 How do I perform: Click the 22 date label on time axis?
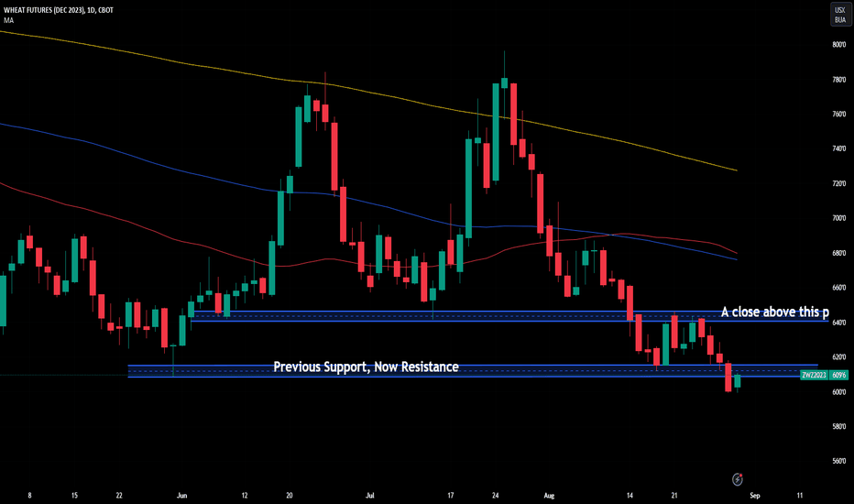click(119, 495)
